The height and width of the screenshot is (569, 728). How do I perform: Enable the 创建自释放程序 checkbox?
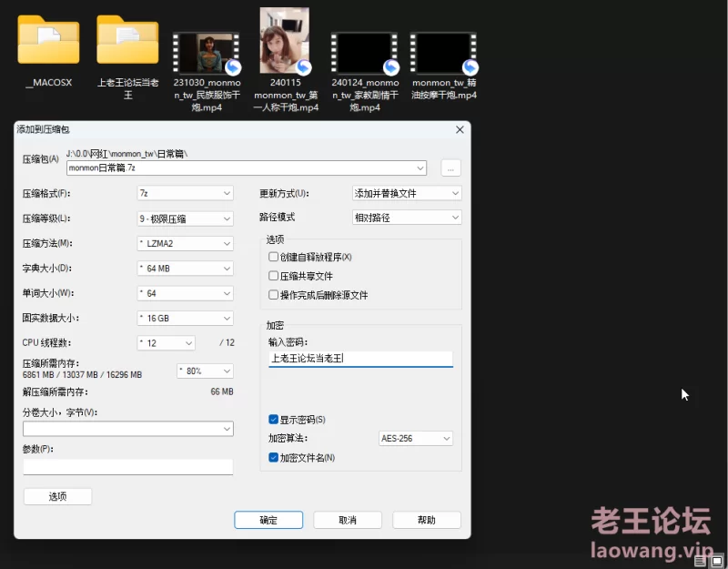[274, 257]
